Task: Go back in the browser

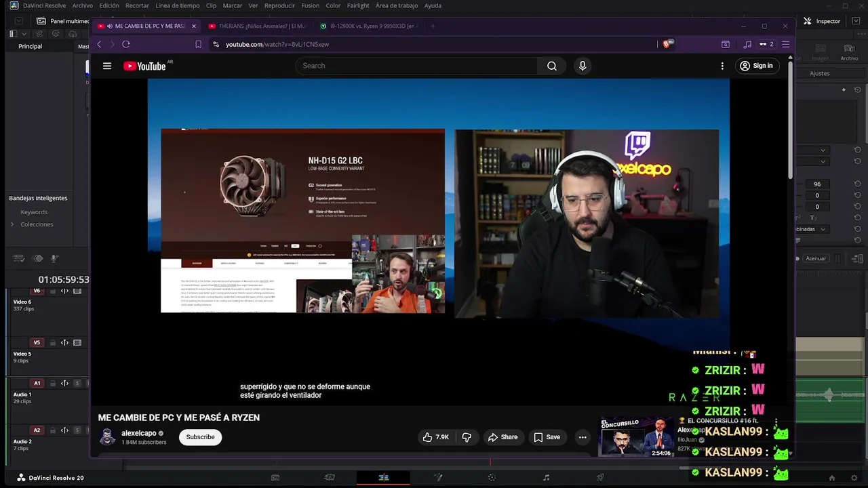Action: tap(99, 44)
